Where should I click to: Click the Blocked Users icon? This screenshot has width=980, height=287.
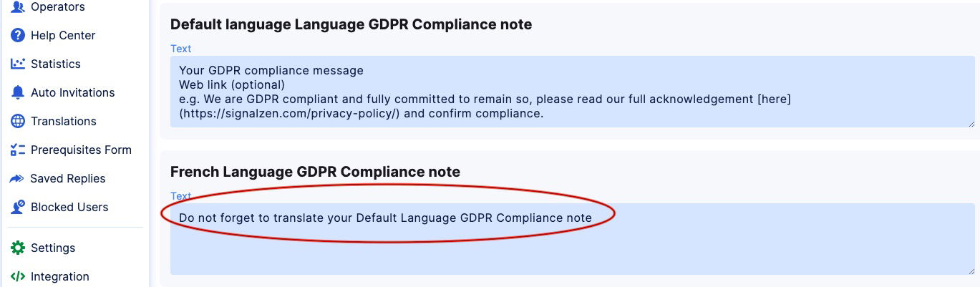point(18,208)
